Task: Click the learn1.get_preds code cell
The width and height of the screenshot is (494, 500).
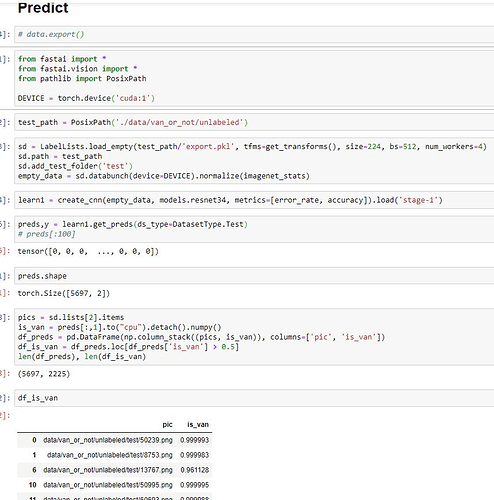Action: click(254, 229)
